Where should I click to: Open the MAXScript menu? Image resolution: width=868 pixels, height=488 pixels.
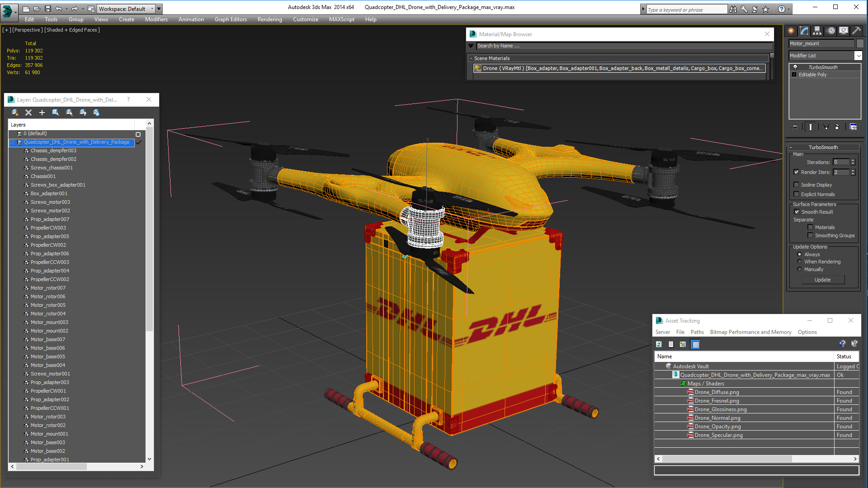(342, 19)
